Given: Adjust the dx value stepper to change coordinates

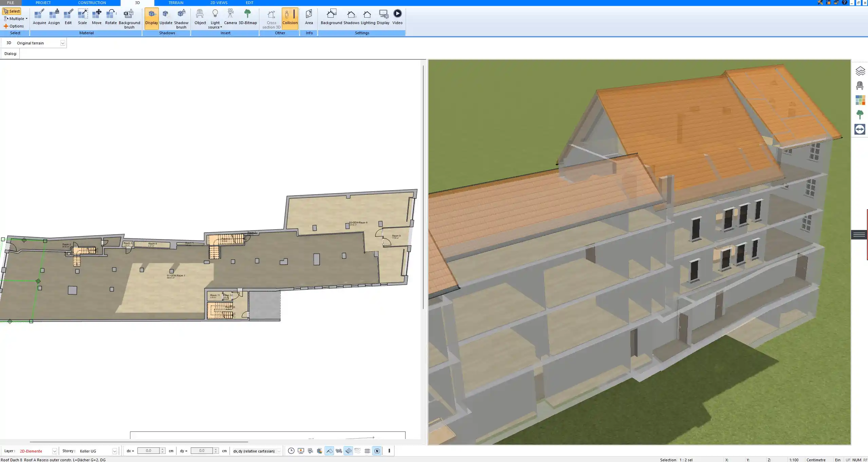Looking at the screenshot, I should [x=162, y=451].
